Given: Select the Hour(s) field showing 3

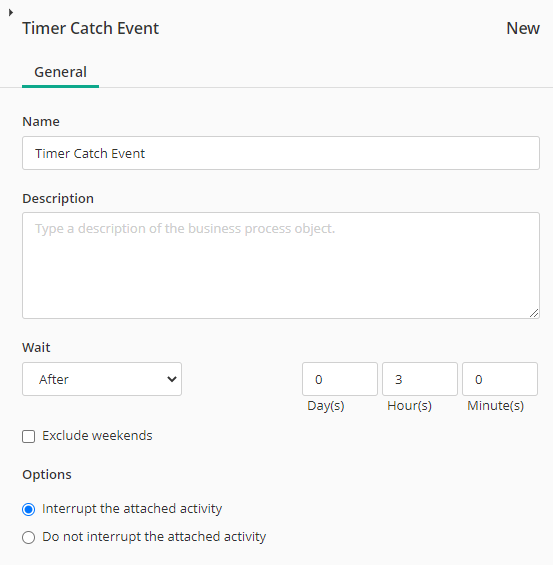Looking at the screenshot, I should (x=420, y=379).
